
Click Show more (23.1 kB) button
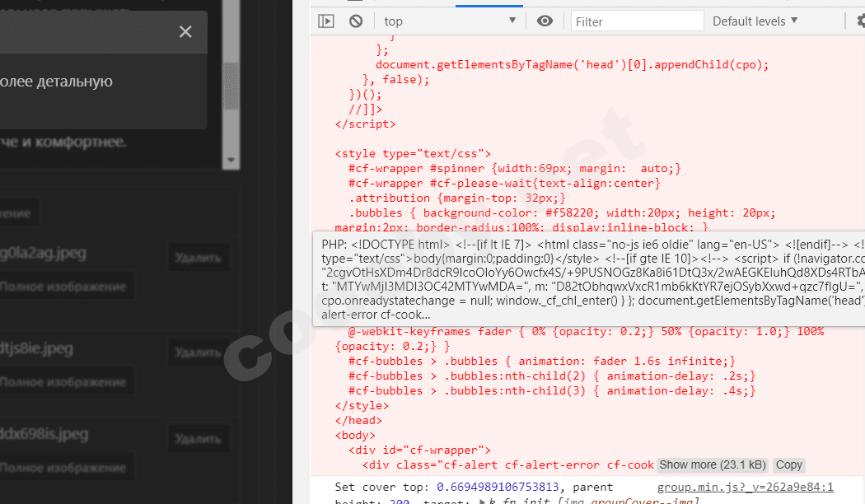click(x=713, y=464)
